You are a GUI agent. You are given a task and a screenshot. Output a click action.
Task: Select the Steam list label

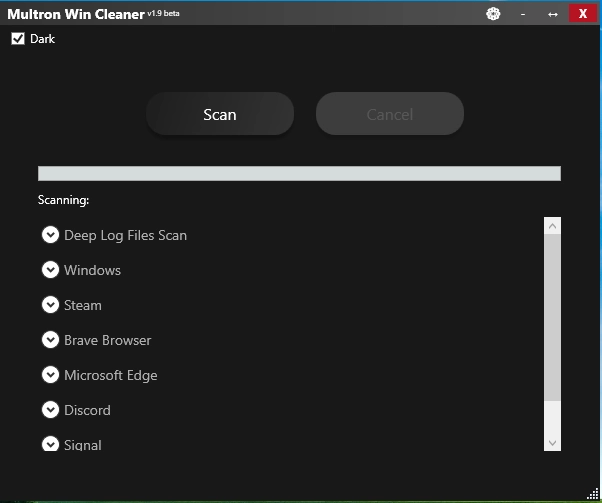pos(83,305)
